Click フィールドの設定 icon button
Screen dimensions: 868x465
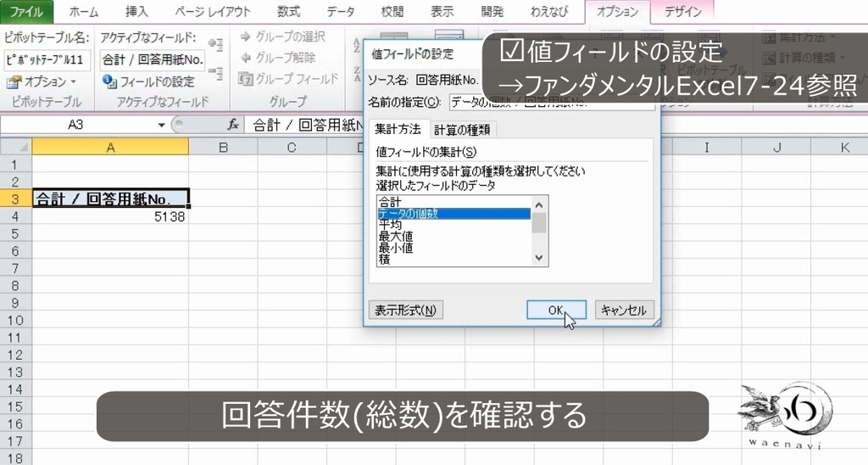click(148, 82)
